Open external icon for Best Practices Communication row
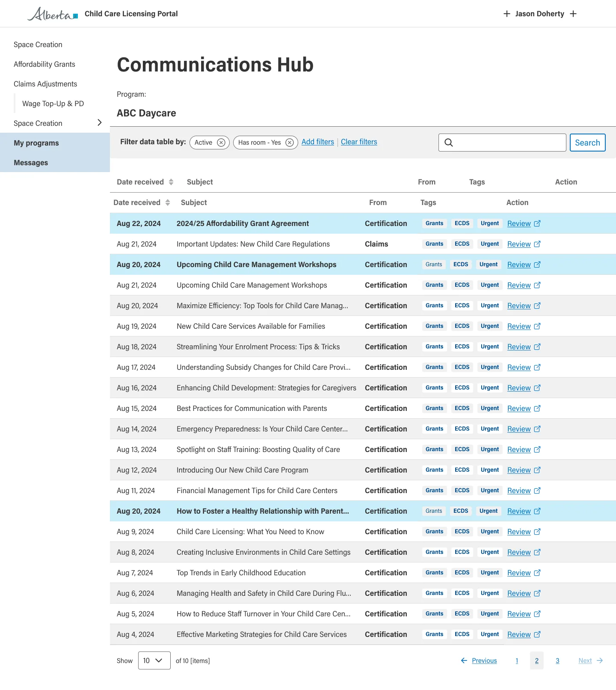The width and height of the screenshot is (616, 690). click(x=537, y=408)
